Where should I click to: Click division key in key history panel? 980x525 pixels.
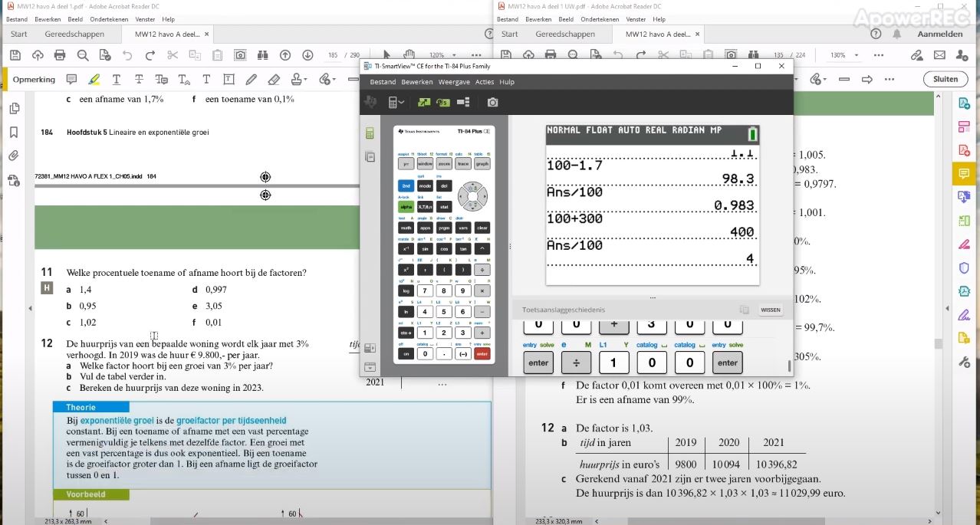(576, 363)
